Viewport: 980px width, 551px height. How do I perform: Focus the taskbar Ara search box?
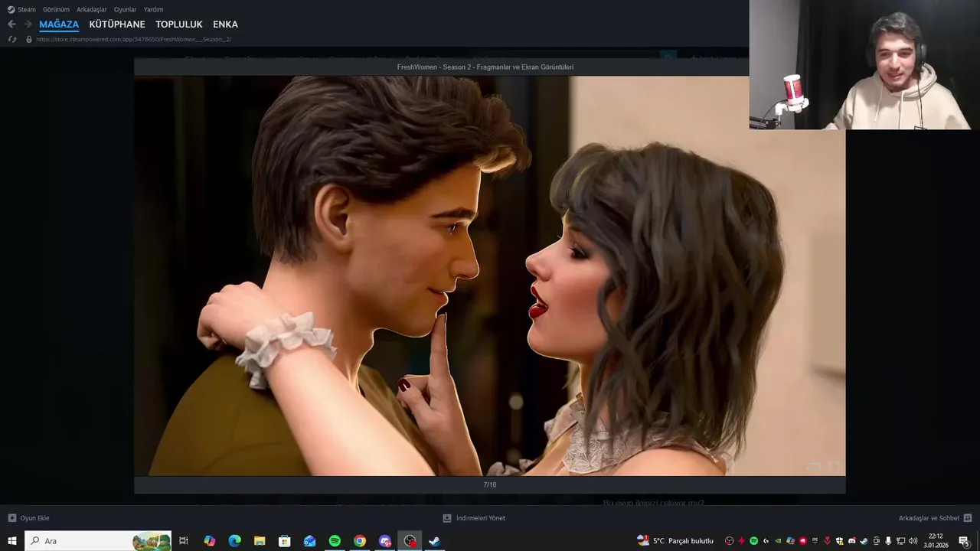pos(98,541)
